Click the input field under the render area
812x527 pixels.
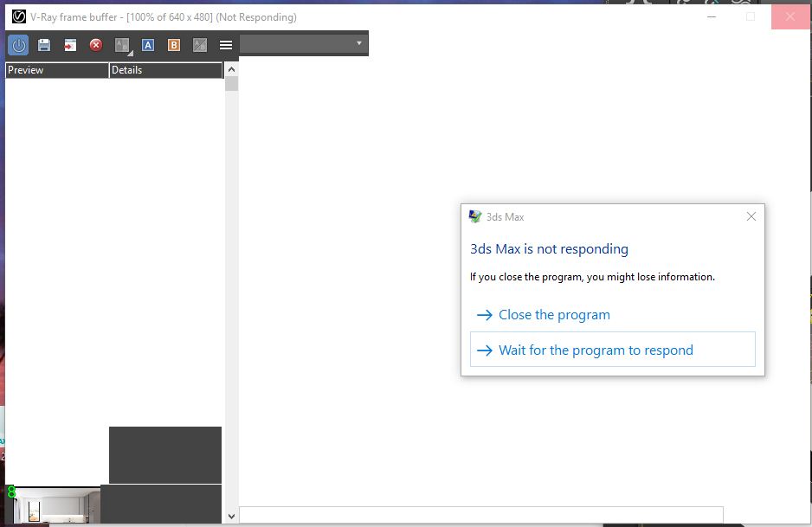point(481,515)
